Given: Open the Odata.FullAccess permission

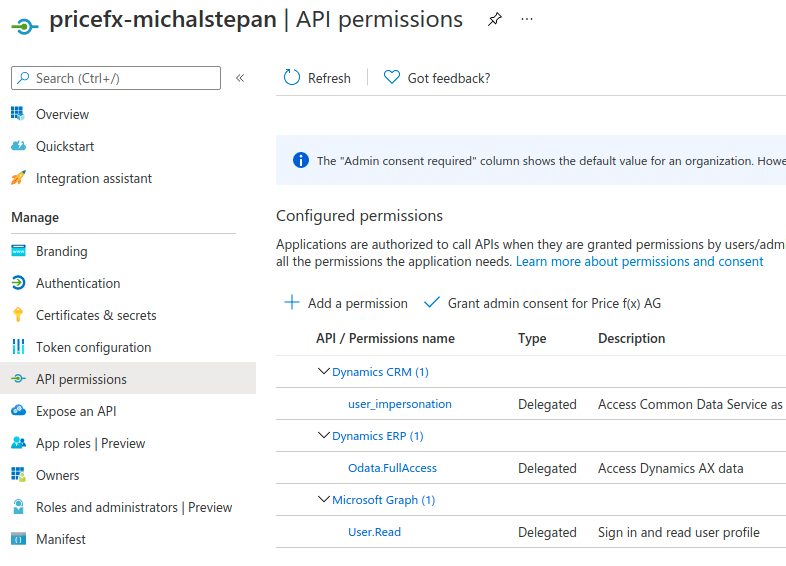Looking at the screenshot, I should click(392, 468).
